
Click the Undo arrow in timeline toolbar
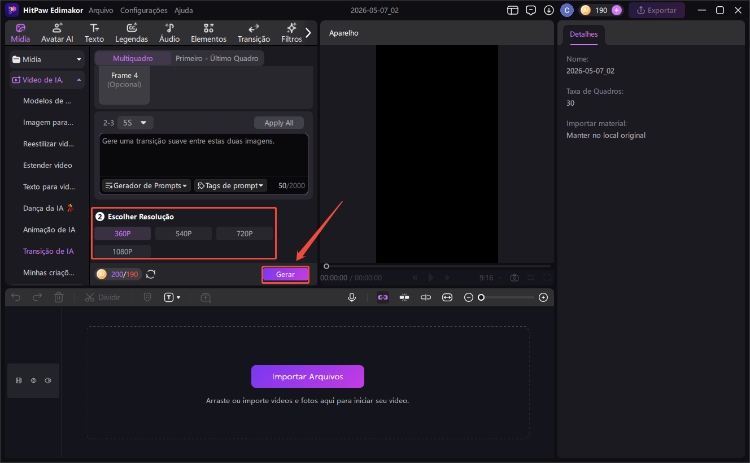click(16, 298)
